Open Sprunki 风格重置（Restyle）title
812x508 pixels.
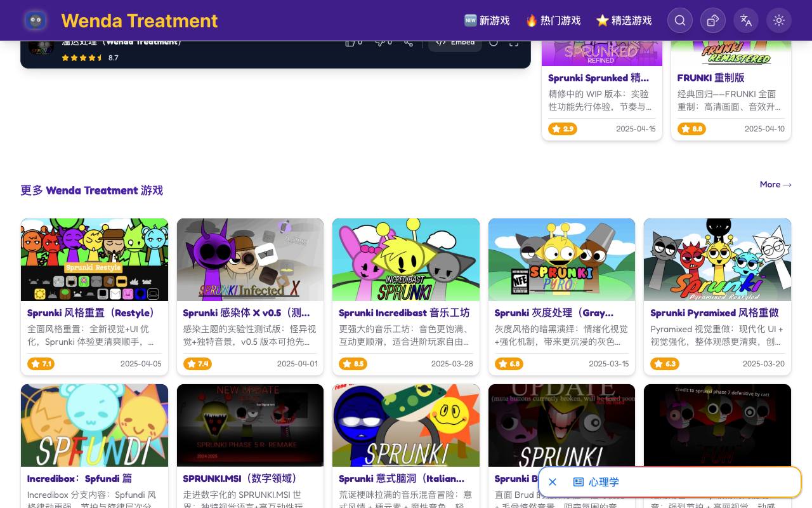(x=91, y=313)
